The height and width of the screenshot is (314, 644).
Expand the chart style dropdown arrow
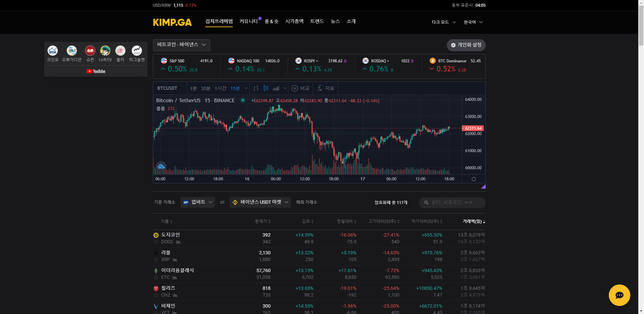coord(284,88)
